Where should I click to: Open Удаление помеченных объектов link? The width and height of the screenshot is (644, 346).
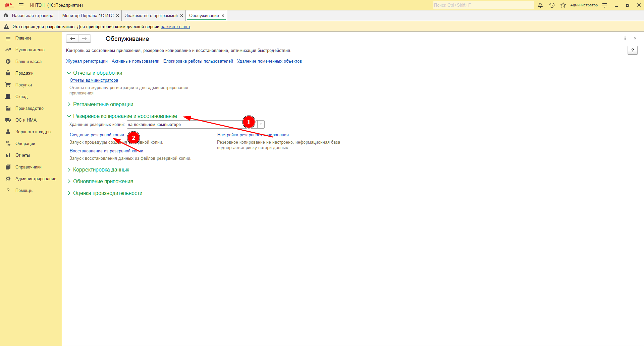[x=269, y=61]
